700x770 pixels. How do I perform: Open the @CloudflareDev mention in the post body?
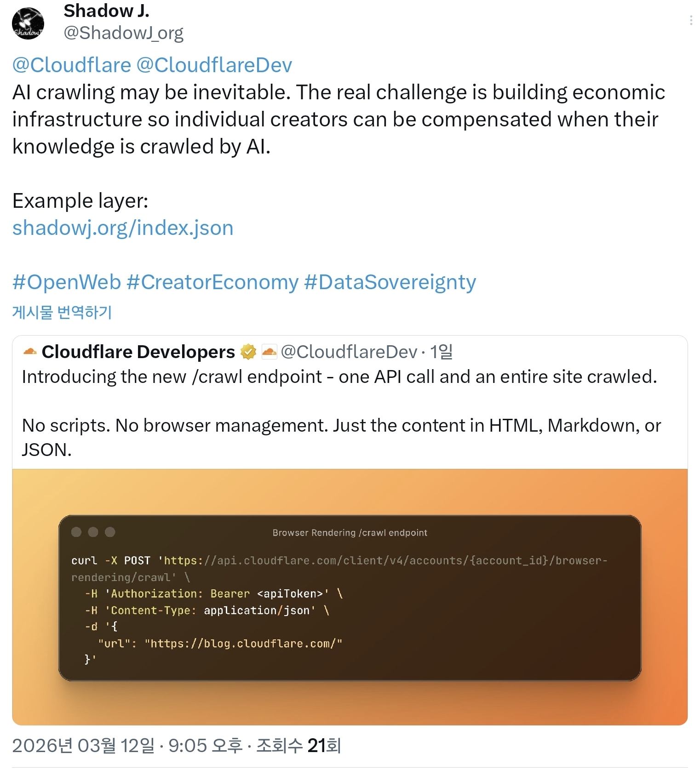[x=214, y=65]
